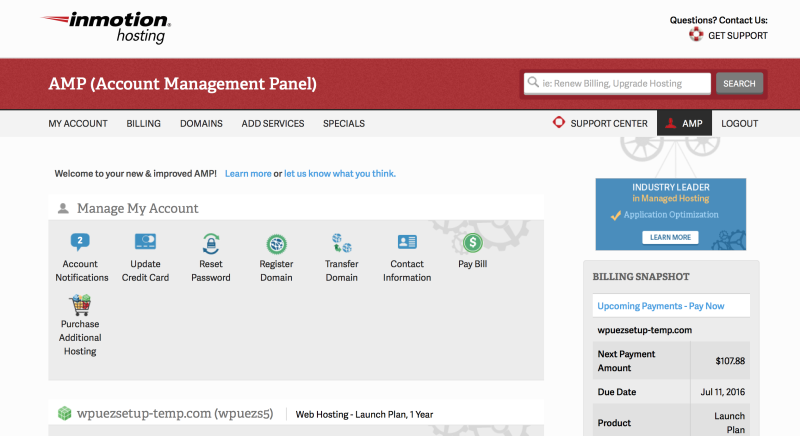Click the 'Launch Plan' product value
This screenshot has width=800, height=436.
coord(730,423)
